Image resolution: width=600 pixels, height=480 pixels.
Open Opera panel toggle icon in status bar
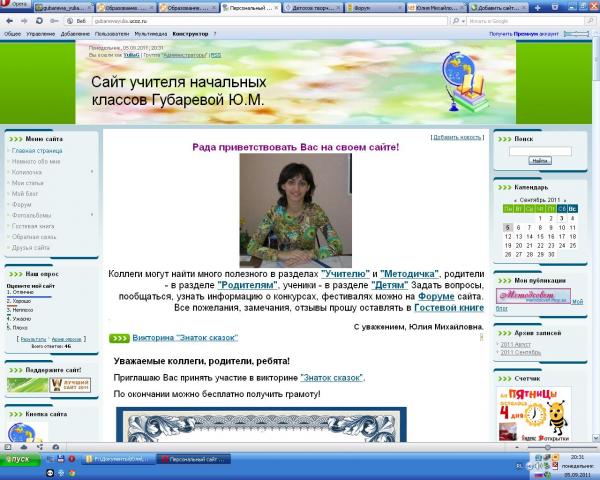tap(8, 447)
